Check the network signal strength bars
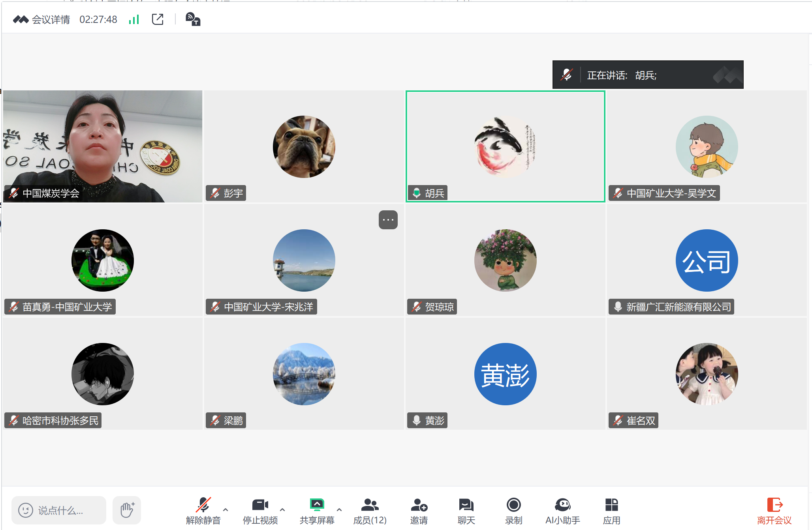This screenshot has width=812, height=530. click(134, 19)
